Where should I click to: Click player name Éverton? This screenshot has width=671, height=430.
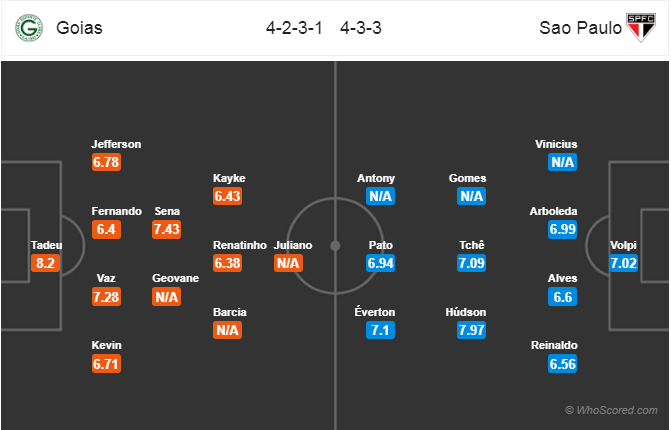(375, 312)
